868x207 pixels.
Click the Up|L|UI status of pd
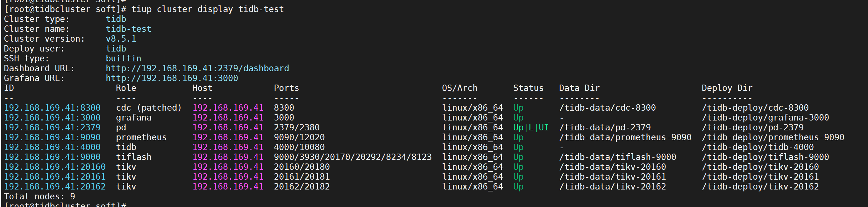click(x=531, y=128)
